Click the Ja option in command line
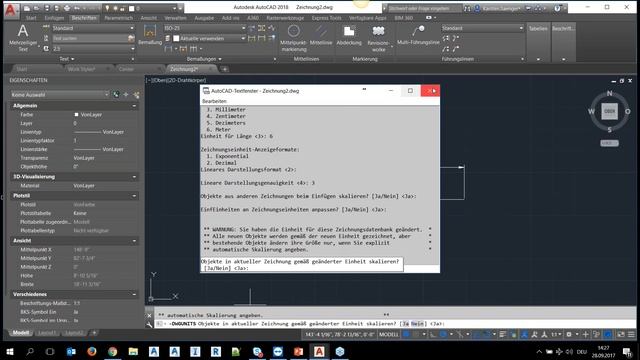640x360 pixels. point(405,324)
